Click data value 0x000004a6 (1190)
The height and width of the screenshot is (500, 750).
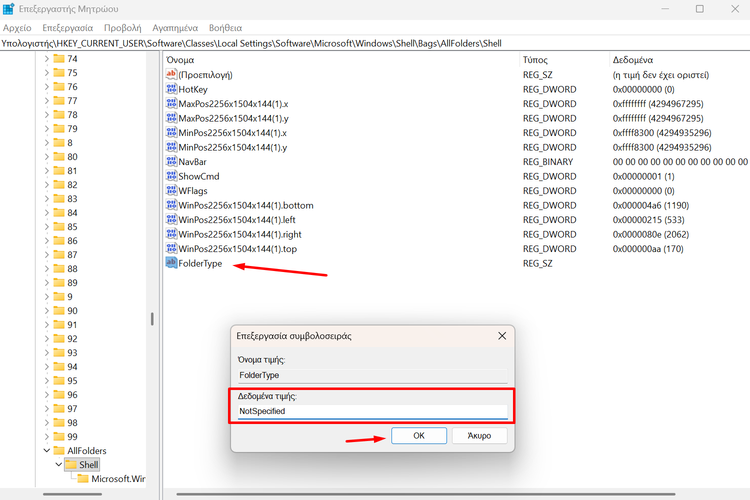[651, 205]
